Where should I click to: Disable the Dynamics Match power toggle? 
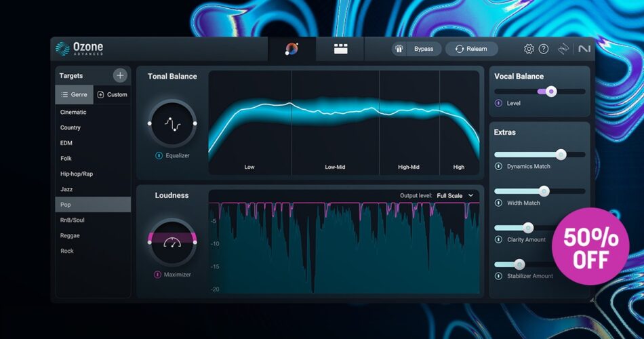point(498,166)
